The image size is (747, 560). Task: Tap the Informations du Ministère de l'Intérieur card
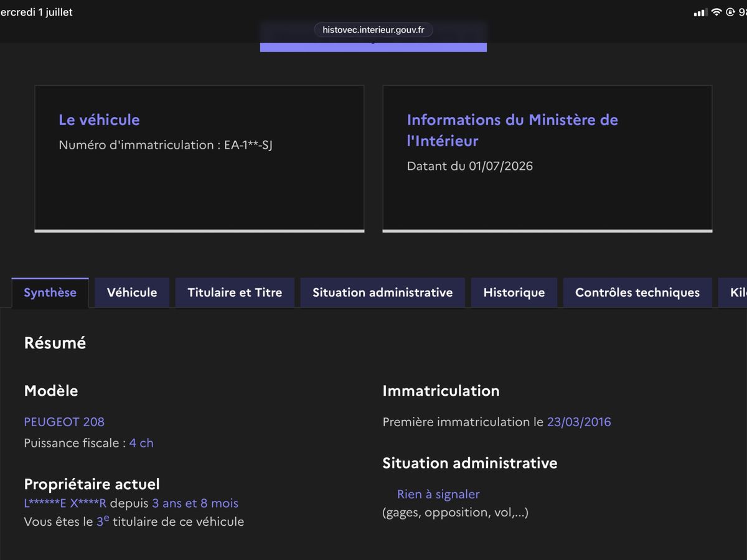click(x=547, y=159)
